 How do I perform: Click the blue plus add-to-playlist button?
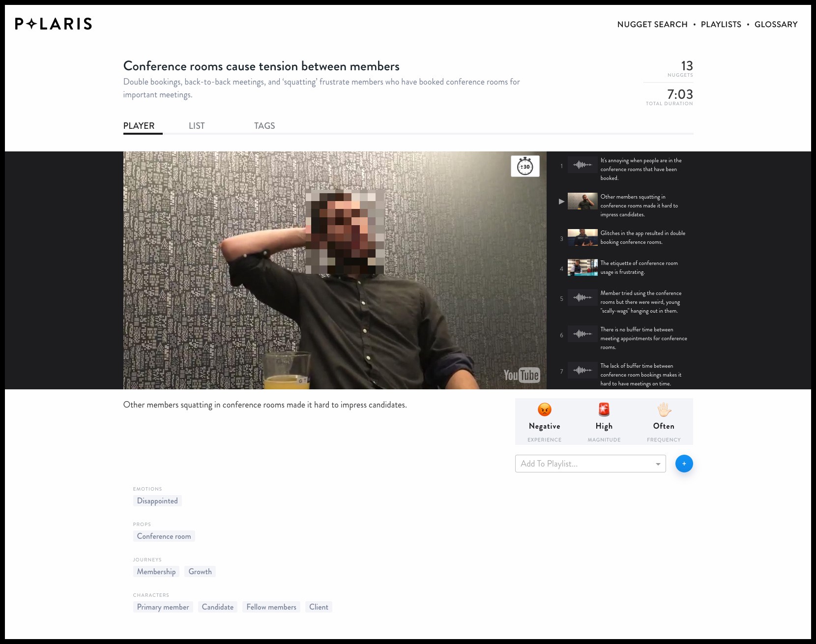(684, 464)
